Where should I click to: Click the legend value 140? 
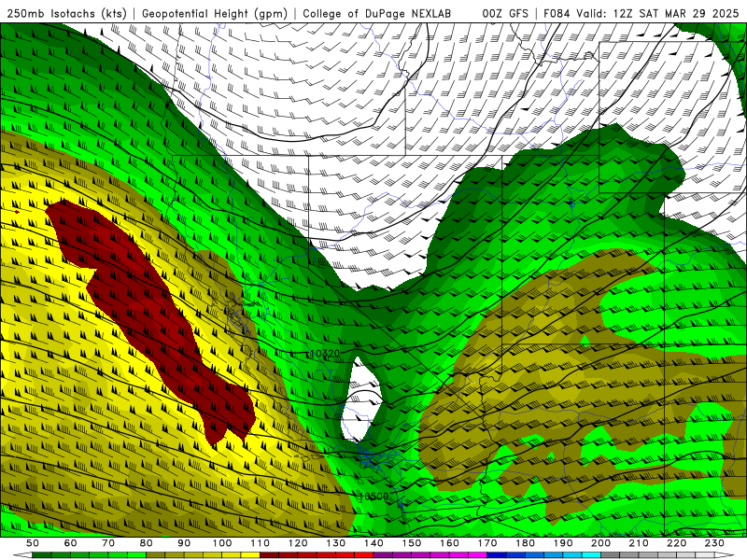(373, 543)
